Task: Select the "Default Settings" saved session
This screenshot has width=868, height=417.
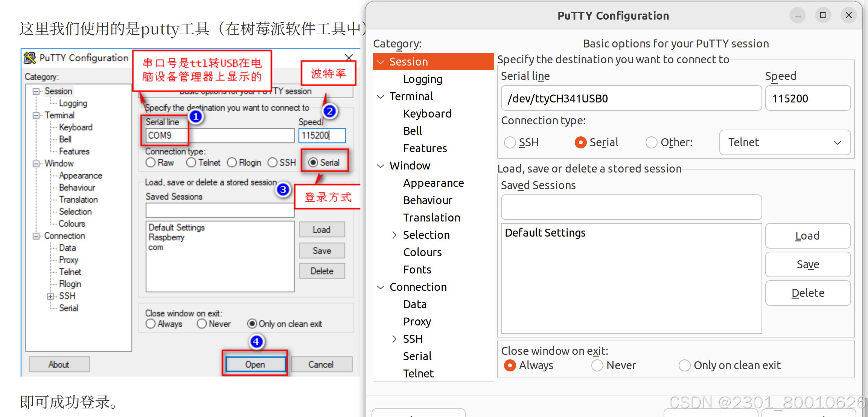Action: click(x=545, y=232)
